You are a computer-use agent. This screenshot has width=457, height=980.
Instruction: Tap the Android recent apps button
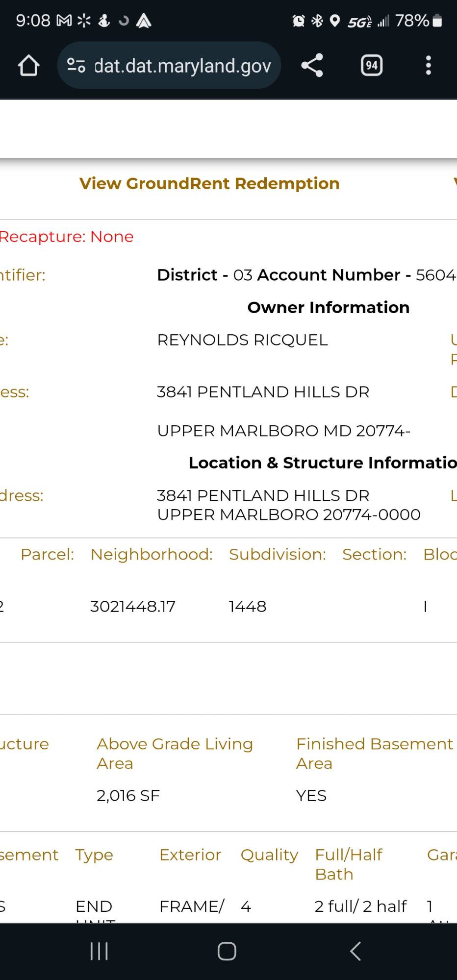pos(99,951)
